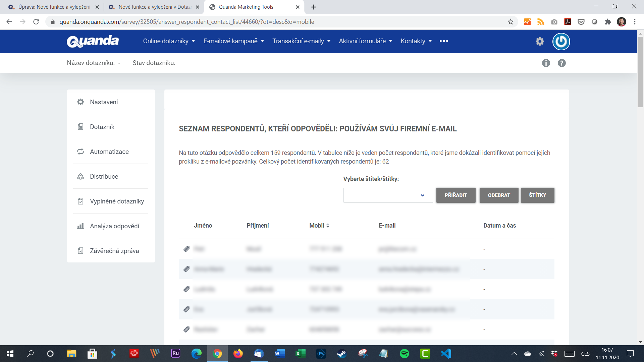This screenshot has width=644, height=362.
Task: Click the ODEBRAT button
Action: 498,195
